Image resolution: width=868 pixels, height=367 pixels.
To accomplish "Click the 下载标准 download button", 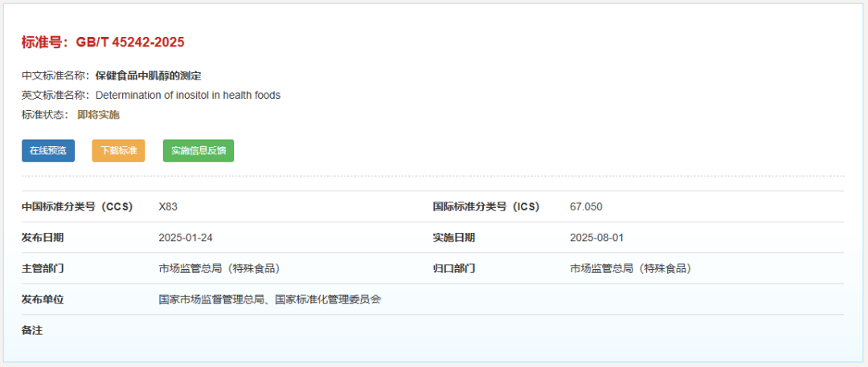I will tap(118, 150).
